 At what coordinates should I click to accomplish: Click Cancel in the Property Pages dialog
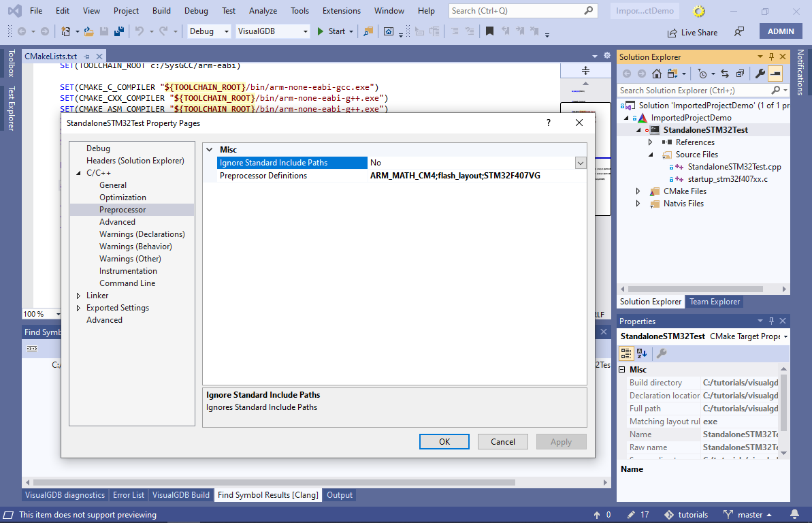tap(503, 441)
